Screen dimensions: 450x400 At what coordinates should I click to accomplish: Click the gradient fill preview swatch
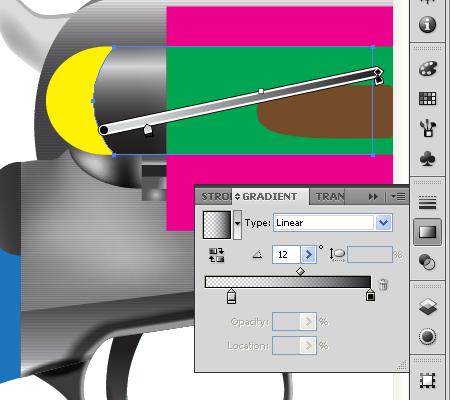(x=217, y=225)
